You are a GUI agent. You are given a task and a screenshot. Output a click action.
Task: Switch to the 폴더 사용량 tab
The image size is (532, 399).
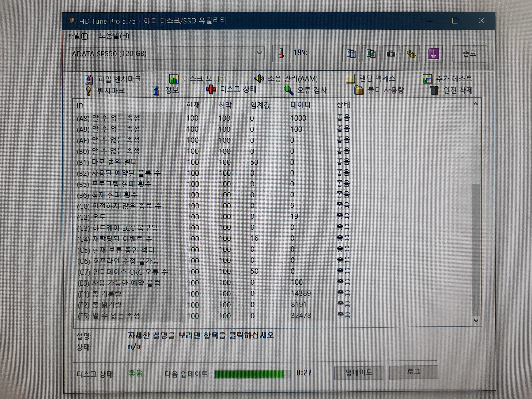[x=379, y=90]
